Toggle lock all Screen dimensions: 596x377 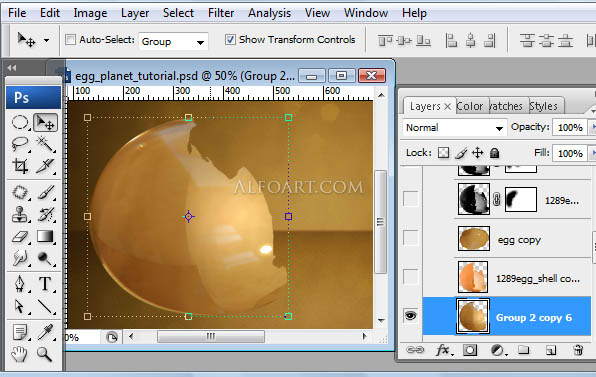pos(494,153)
